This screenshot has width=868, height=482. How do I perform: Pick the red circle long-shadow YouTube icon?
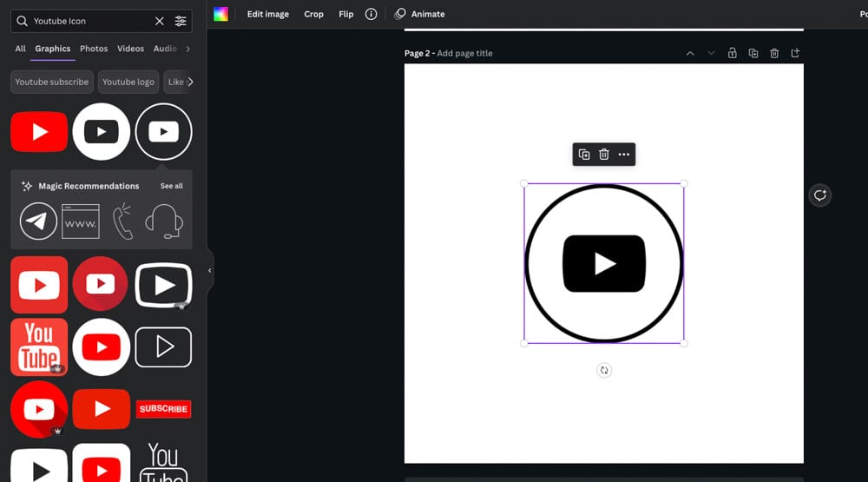[100, 284]
